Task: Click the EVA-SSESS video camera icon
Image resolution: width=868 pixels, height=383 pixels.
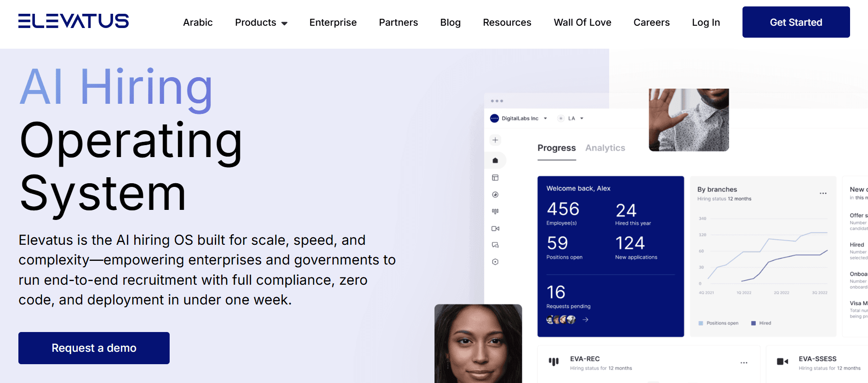Action: 782,361
